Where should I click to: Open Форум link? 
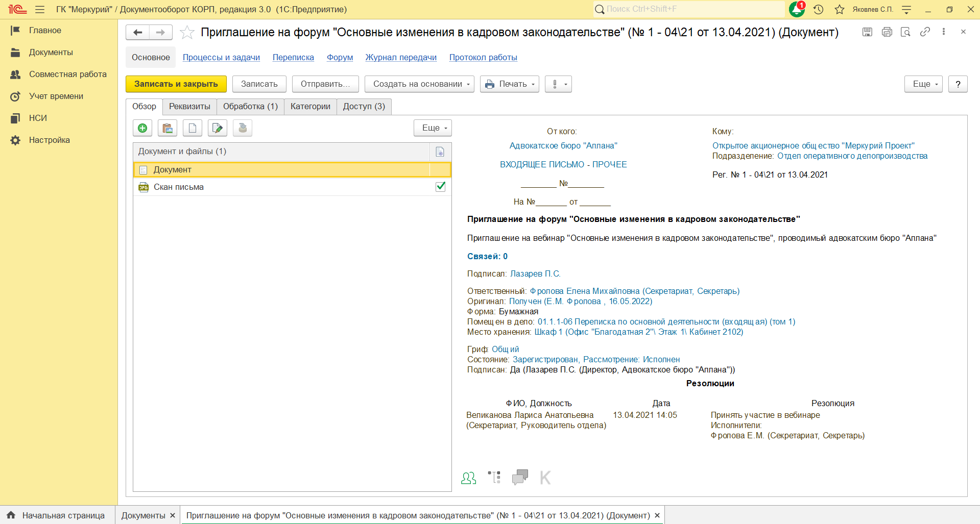pos(340,58)
